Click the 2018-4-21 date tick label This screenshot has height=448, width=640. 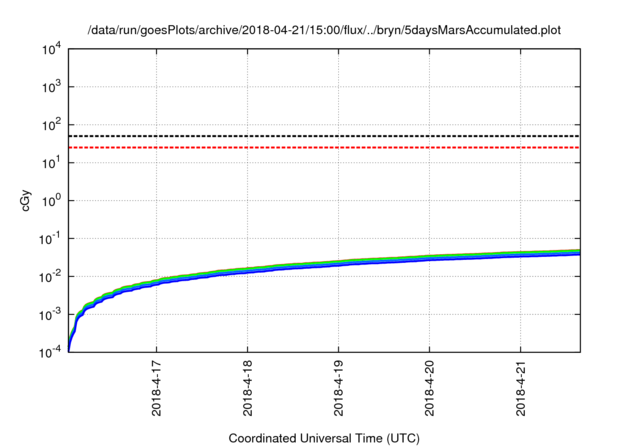click(521, 390)
